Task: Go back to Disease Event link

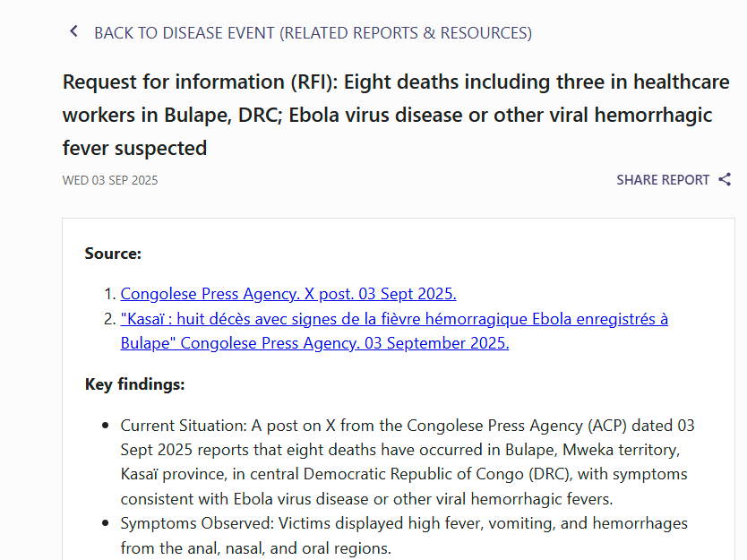Action: tap(313, 33)
